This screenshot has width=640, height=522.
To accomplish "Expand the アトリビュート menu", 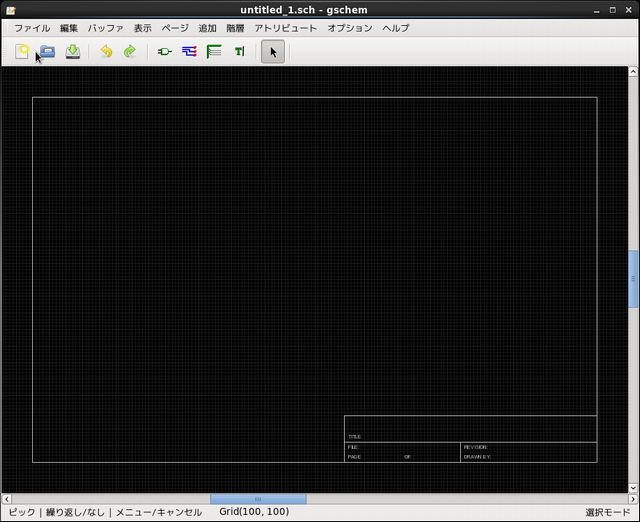I will [x=286, y=28].
